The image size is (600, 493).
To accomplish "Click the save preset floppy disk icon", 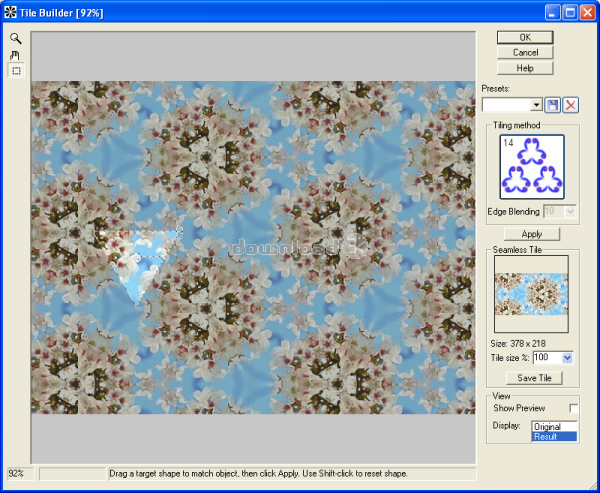I will point(553,104).
